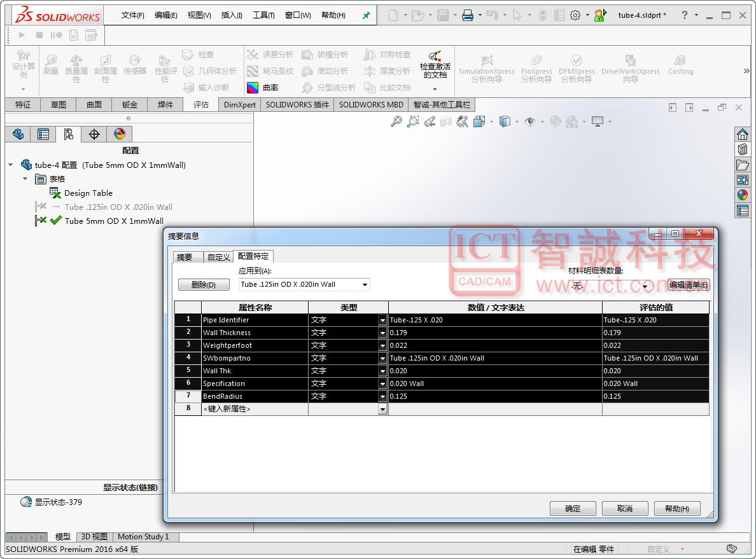The image size is (756, 559).
Task: Click the Wall Thk property name cell
Action: [x=255, y=371]
